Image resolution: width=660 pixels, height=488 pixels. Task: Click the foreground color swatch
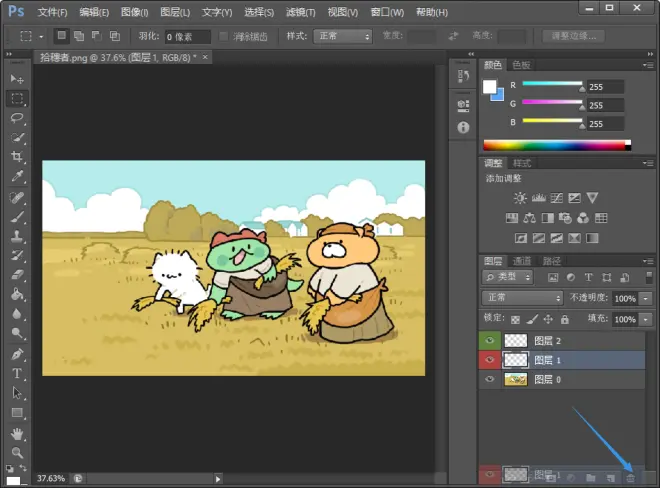tap(489, 87)
